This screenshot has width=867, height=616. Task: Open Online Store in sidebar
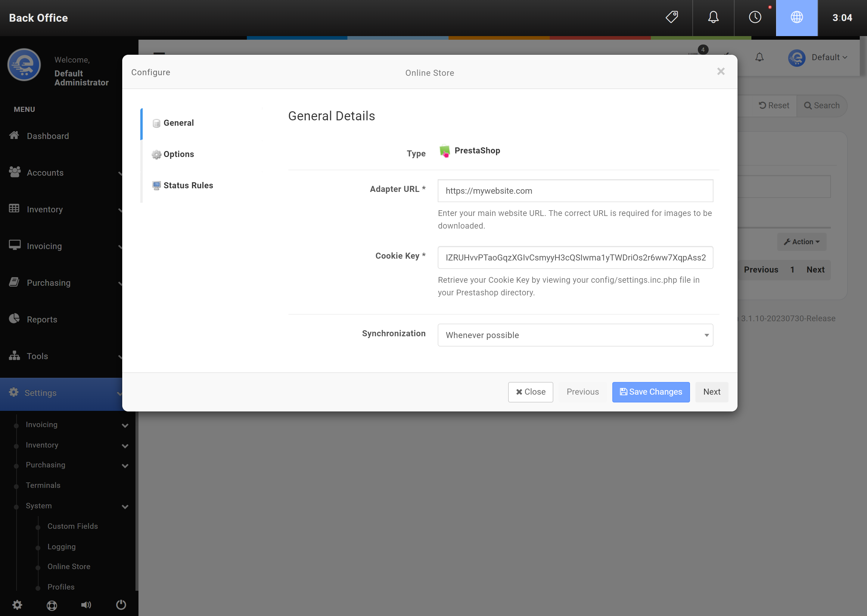(x=69, y=566)
